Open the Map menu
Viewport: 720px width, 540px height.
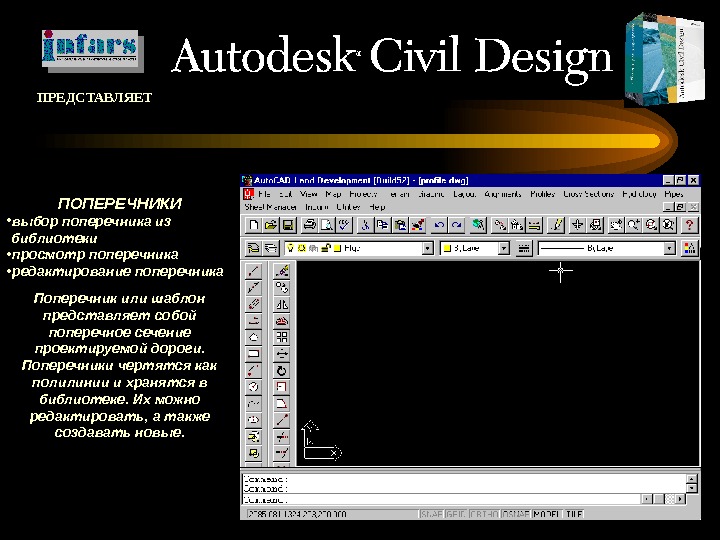(333, 194)
